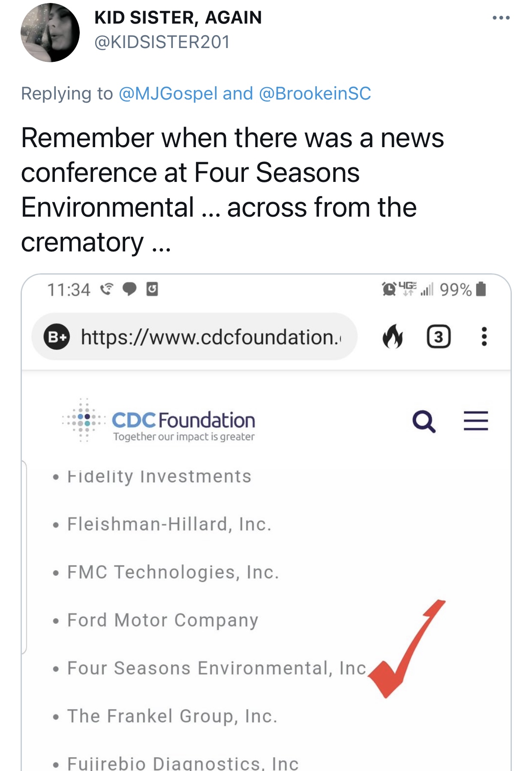Click the browser URL address bar
This screenshot has width=532, height=771.
tap(194, 337)
